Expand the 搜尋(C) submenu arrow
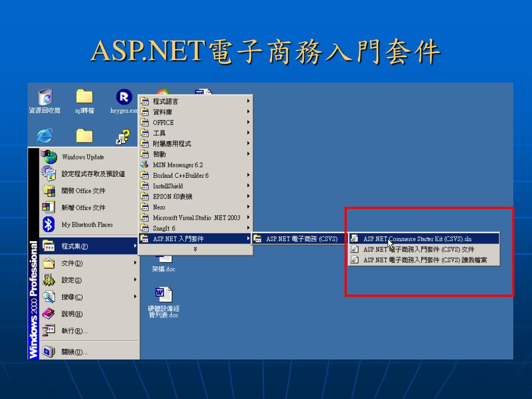The image size is (532, 399). (135, 297)
